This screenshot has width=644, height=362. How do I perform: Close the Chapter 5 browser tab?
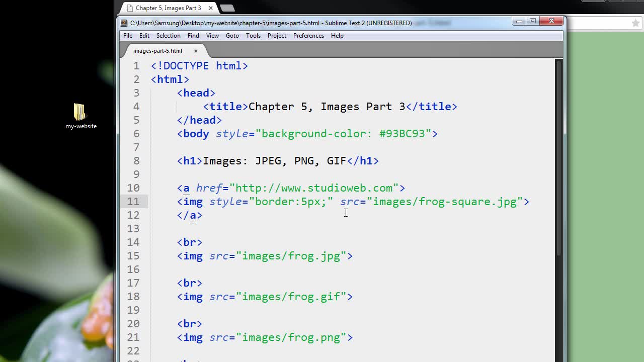click(211, 8)
